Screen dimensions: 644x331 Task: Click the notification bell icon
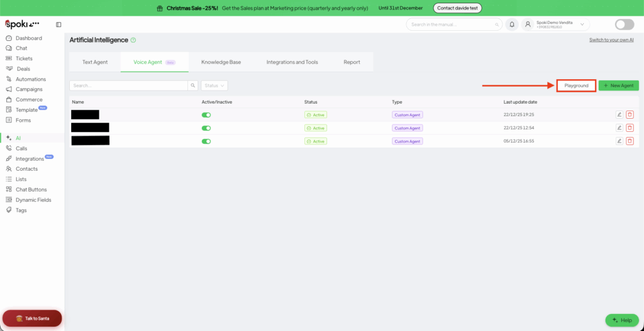coord(512,24)
